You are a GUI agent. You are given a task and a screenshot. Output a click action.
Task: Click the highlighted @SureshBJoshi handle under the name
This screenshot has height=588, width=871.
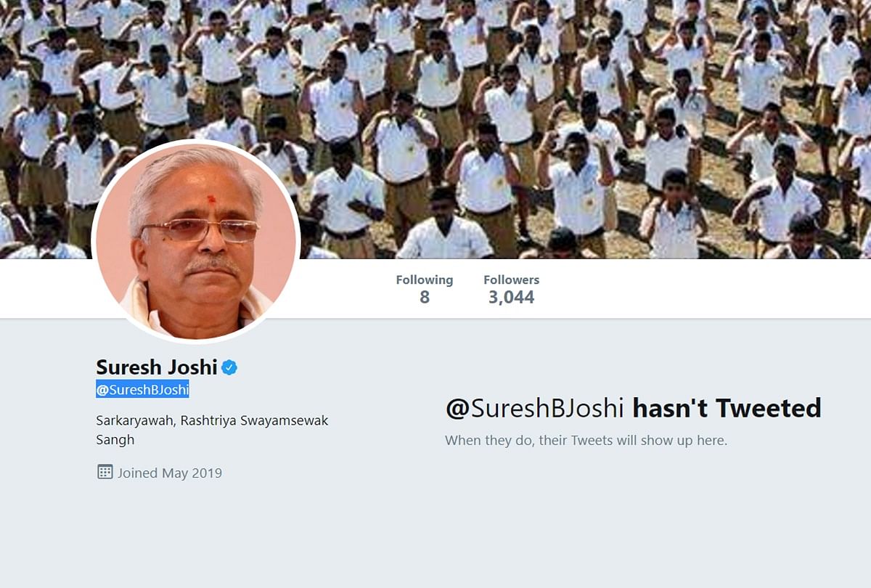[x=142, y=390]
